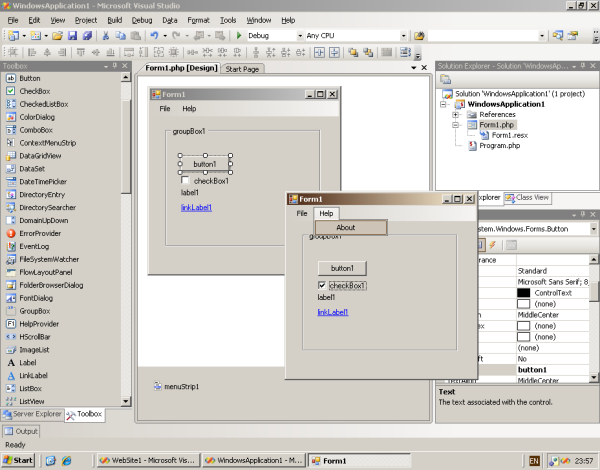Screen dimensions: 600x470
Task: Open the Debug configuration dropdown
Action: [300, 36]
